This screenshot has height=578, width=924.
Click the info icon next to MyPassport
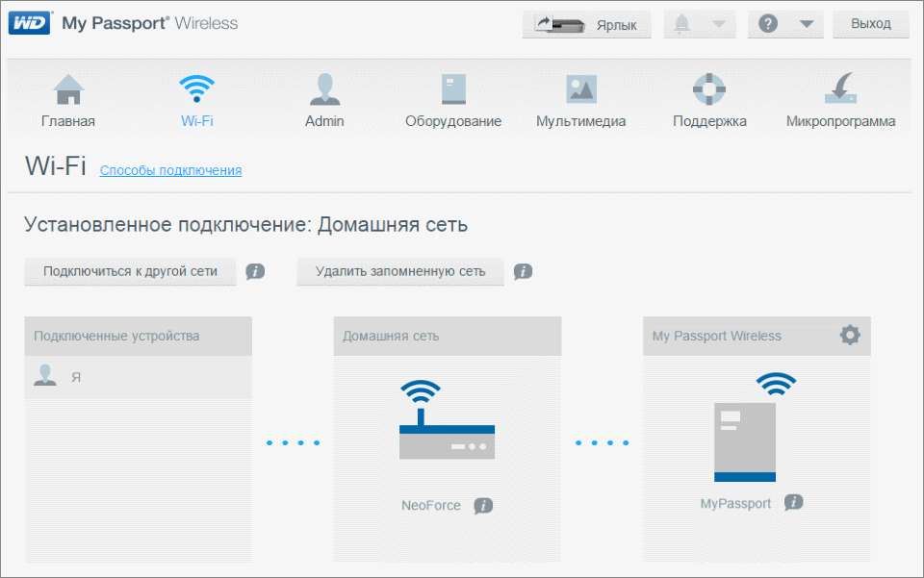click(x=793, y=503)
